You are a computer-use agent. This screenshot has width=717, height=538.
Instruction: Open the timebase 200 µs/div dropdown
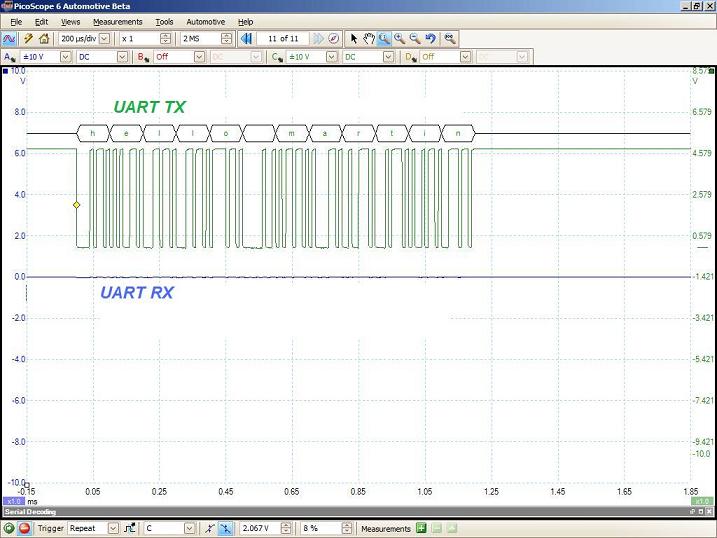point(104,39)
